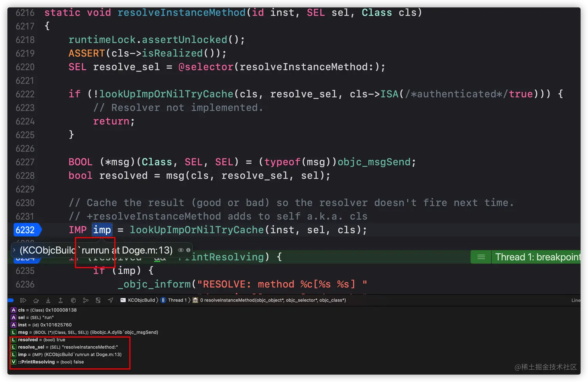Open Environment Overrides control
Screen dimensions: 588x382
[98, 300]
